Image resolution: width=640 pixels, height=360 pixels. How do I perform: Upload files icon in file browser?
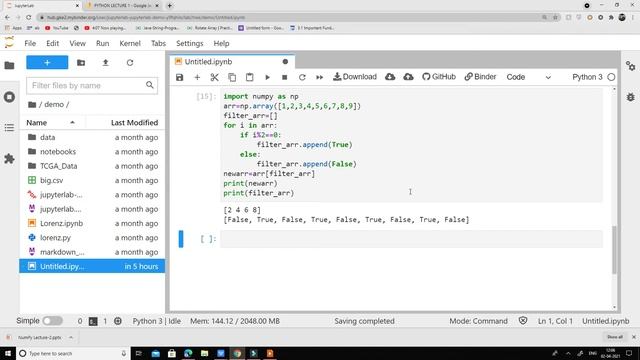point(105,62)
